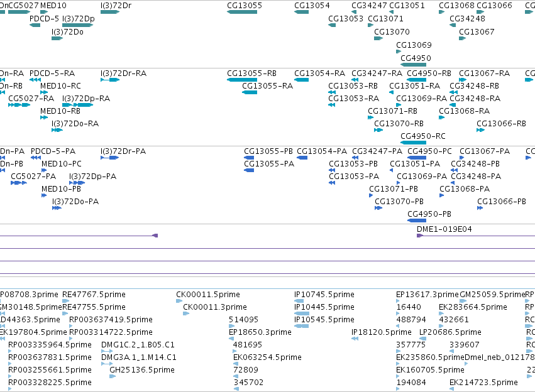Screen dimensions: 535x392
Task: Select the CG13068-RA transcript label
Action: tap(464, 111)
